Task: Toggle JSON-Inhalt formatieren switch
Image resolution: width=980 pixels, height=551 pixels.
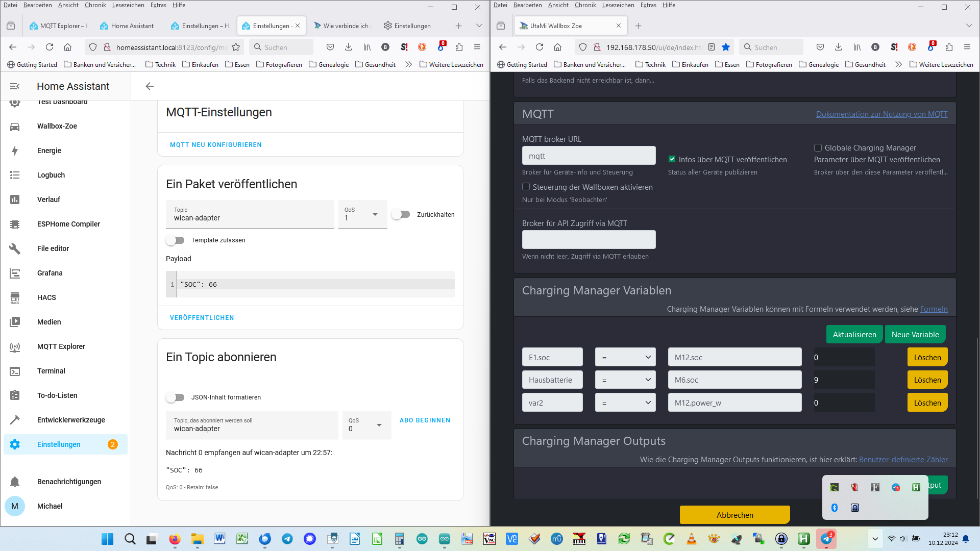Action: click(175, 397)
